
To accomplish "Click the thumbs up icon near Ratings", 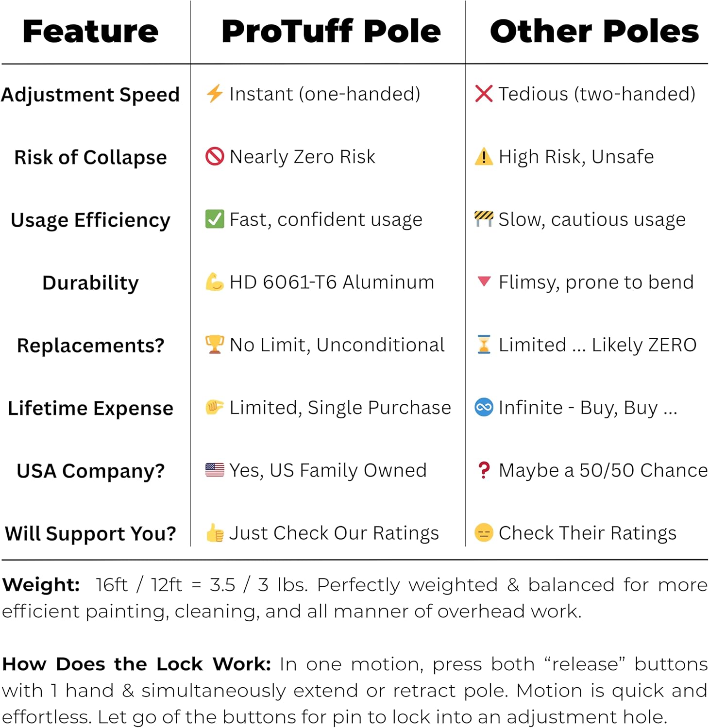I will point(215,533).
